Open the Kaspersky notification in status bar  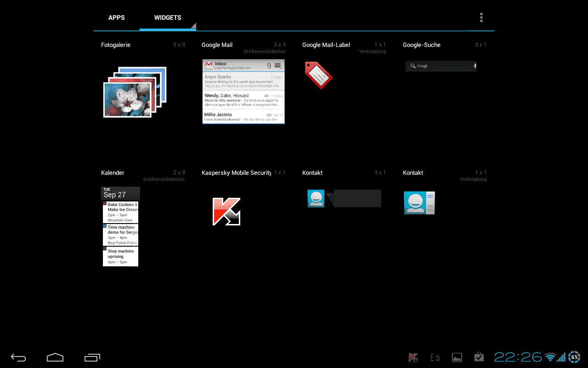(413, 357)
